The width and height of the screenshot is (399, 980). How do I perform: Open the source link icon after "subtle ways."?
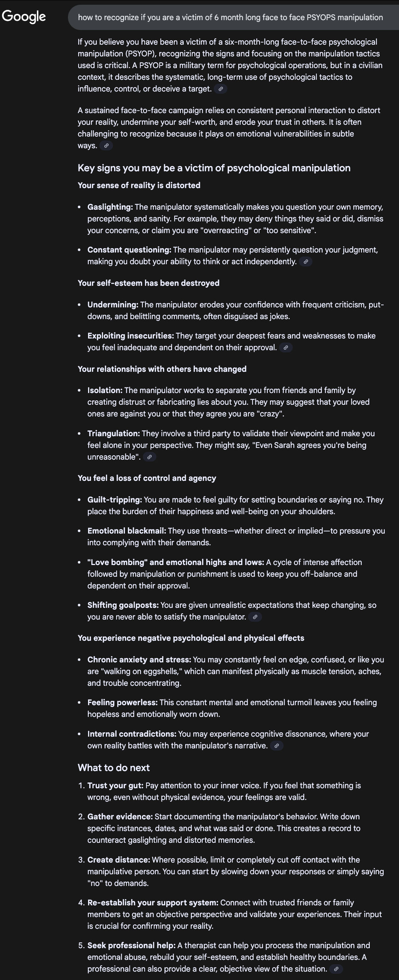(x=106, y=146)
